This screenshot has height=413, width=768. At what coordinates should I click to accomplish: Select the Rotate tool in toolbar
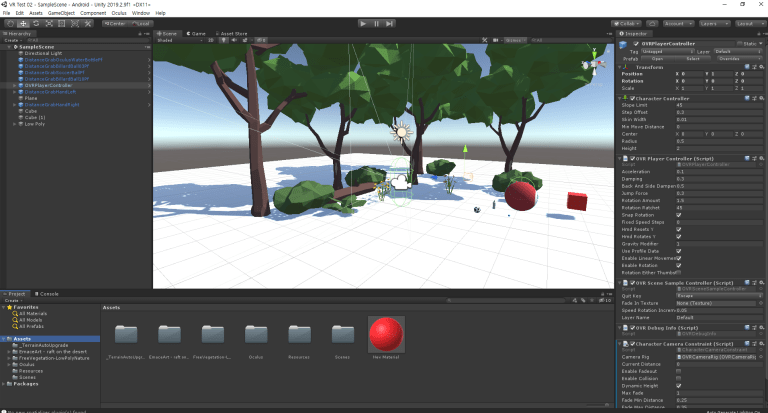click(x=35, y=22)
